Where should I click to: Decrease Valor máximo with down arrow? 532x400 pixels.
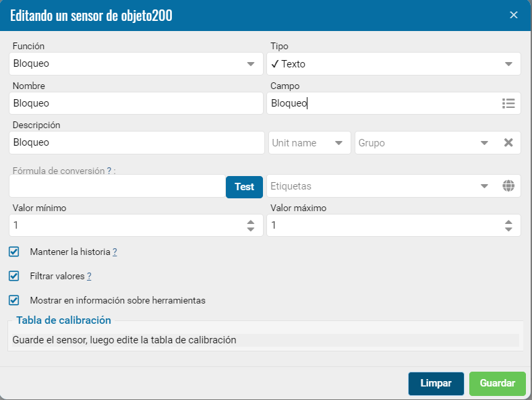(x=508, y=229)
